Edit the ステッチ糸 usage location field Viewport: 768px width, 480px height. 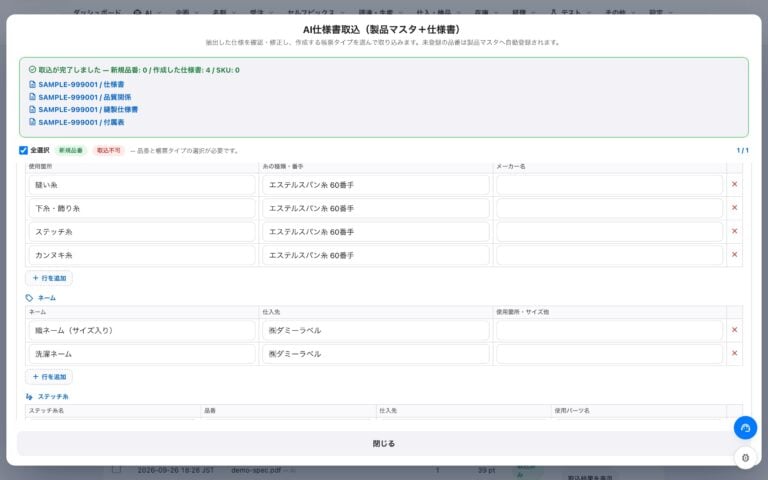pyautogui.click(x=142, y=232)
